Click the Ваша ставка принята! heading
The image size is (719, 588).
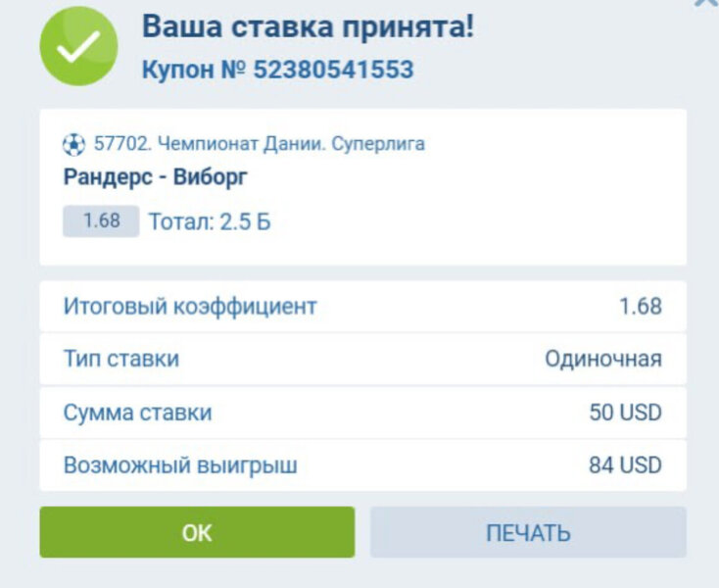tap(308, 27)
